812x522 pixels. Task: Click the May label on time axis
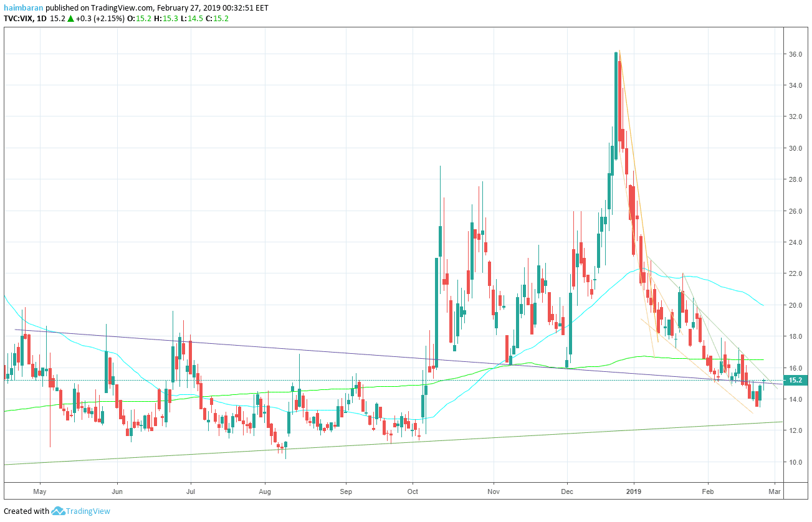[40, 491]
